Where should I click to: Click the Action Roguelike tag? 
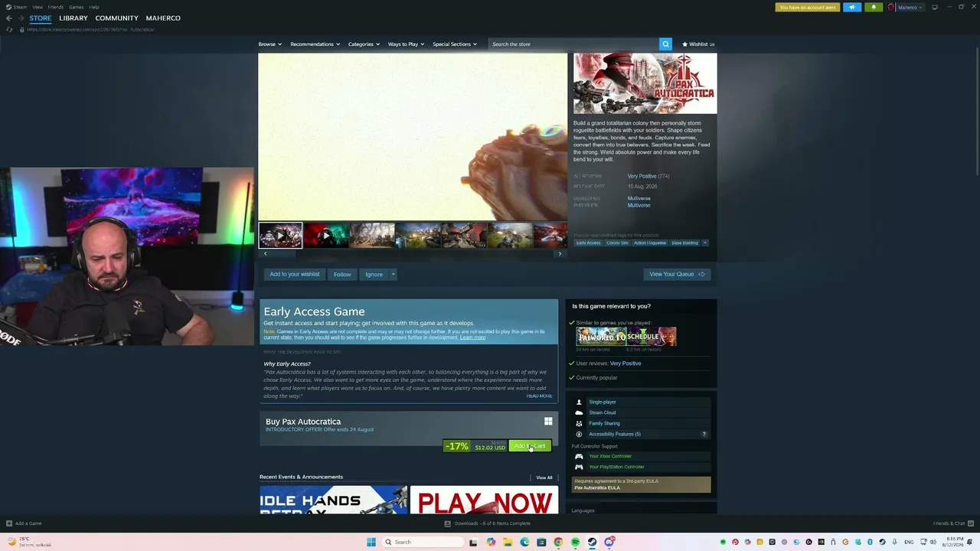[650, 243]
